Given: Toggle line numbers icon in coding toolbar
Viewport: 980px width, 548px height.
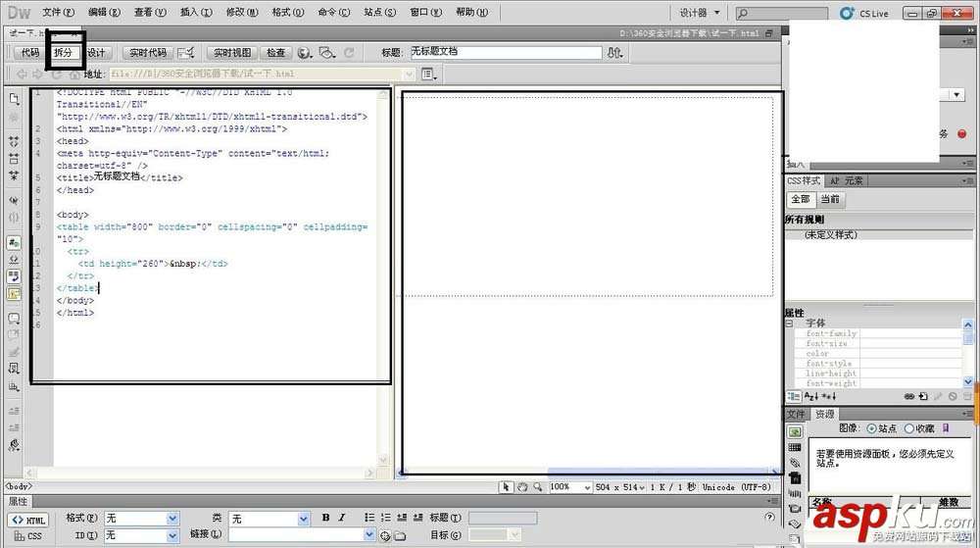Looking at the screenshot, I should (x=14, y=242).
